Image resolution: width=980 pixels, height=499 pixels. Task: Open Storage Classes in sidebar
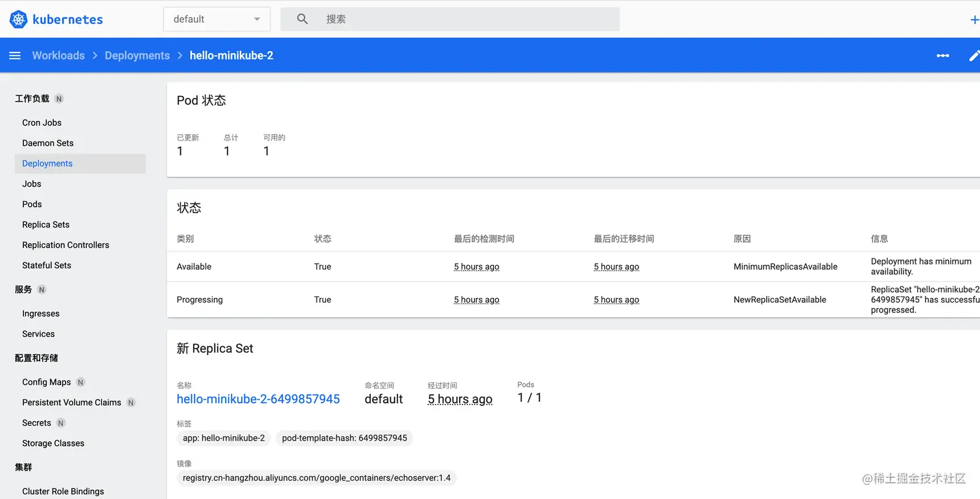(x=53, y=443)
